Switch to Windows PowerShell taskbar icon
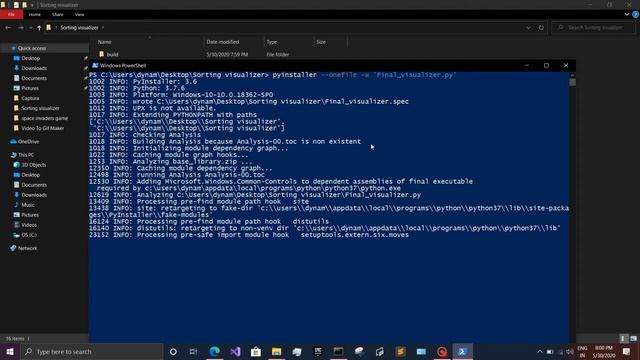 tap(462, 351)
